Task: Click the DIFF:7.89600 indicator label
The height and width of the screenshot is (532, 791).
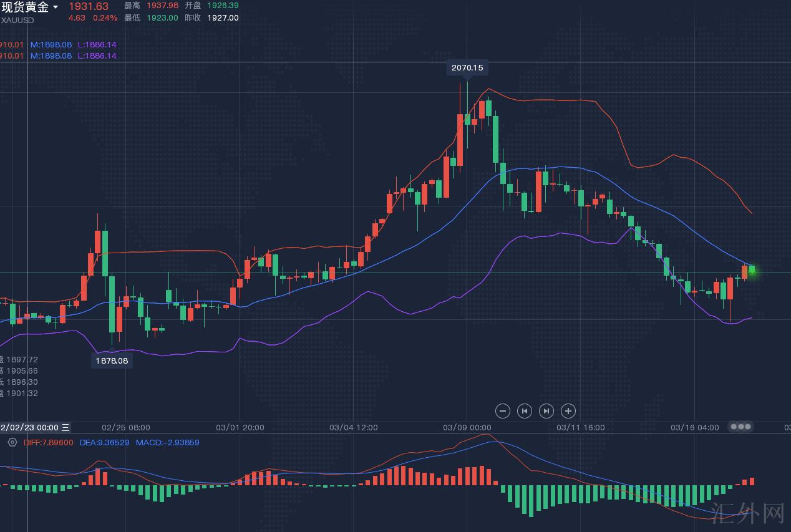Action: pyautogui.click(x=48, y=442)
